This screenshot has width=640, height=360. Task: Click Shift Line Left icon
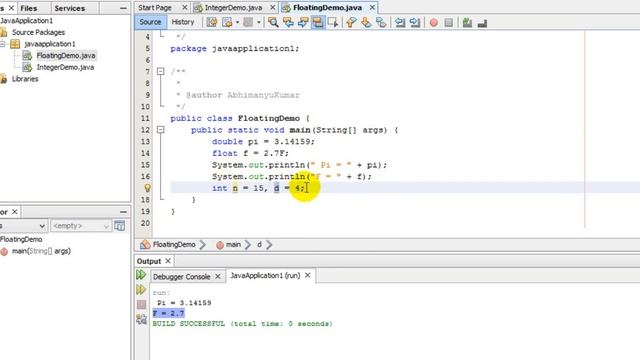pyautogui.click(x=400, y=22)
